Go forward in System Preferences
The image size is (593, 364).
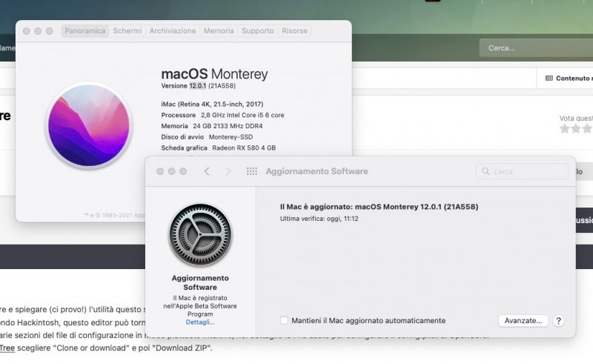pyautogui.click(x=228, y=171)
